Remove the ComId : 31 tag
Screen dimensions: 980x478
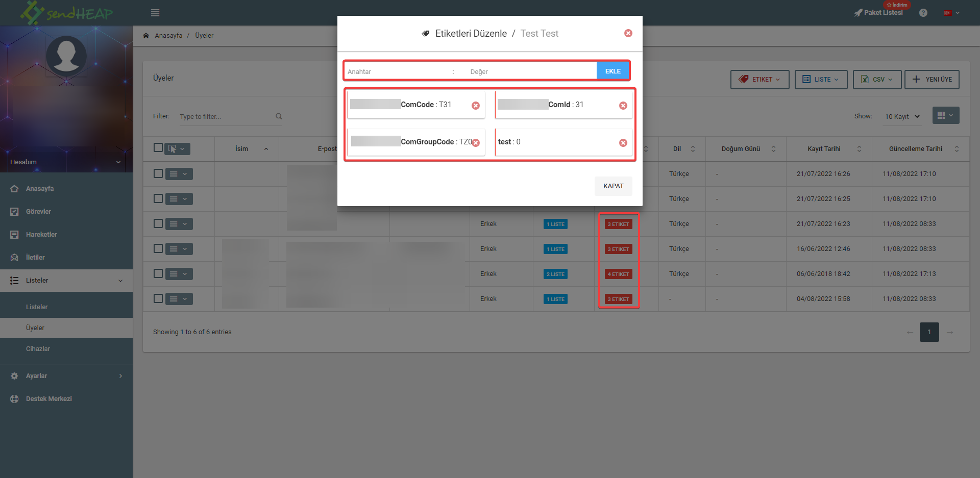(x=623, y=106)
